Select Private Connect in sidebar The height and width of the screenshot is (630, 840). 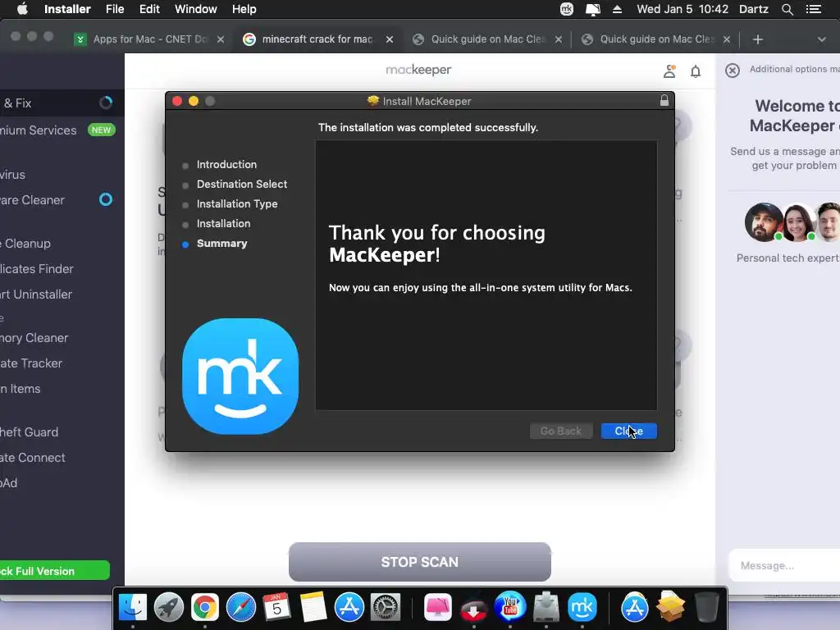click(x=62, y=458)
